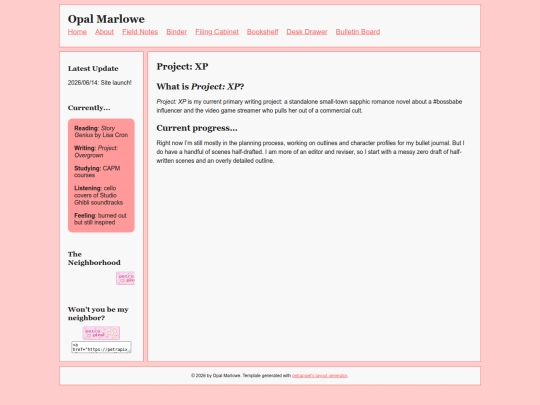Click the 'Reading: Story Genius' entry
This screenshot has height=405, width=540.
pos(101,132)
